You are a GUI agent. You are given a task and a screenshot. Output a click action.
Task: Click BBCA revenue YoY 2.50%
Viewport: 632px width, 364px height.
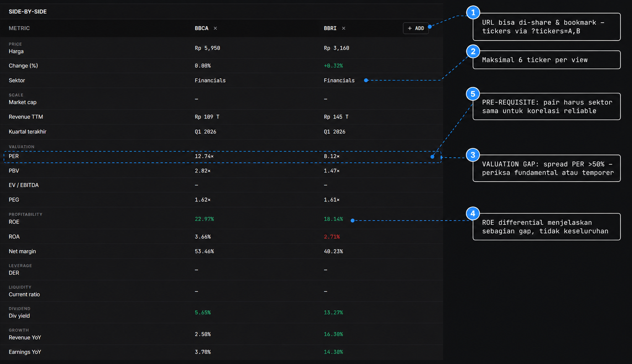(203, 334)
